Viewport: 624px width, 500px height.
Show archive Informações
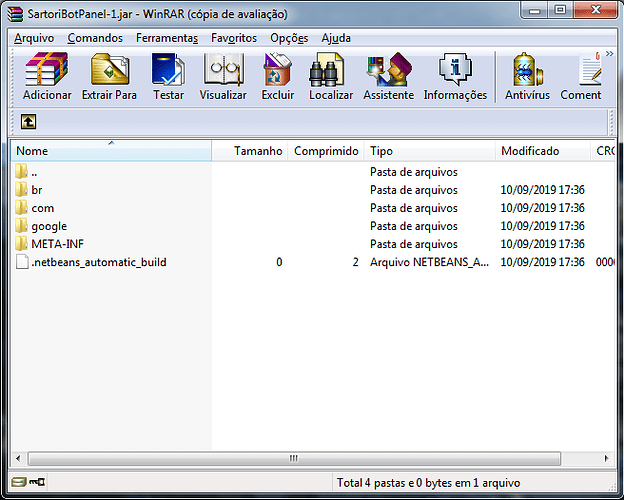click(455, 76)
